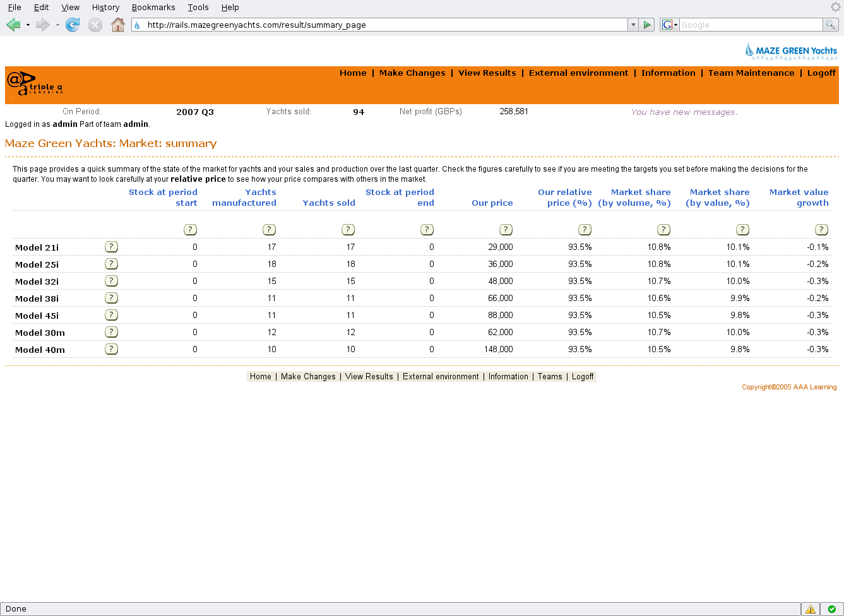Image resolution: width=844 pixels, height=616 pixels.
Task: Open the 'You have new messages' link
Action: [684, 111]
